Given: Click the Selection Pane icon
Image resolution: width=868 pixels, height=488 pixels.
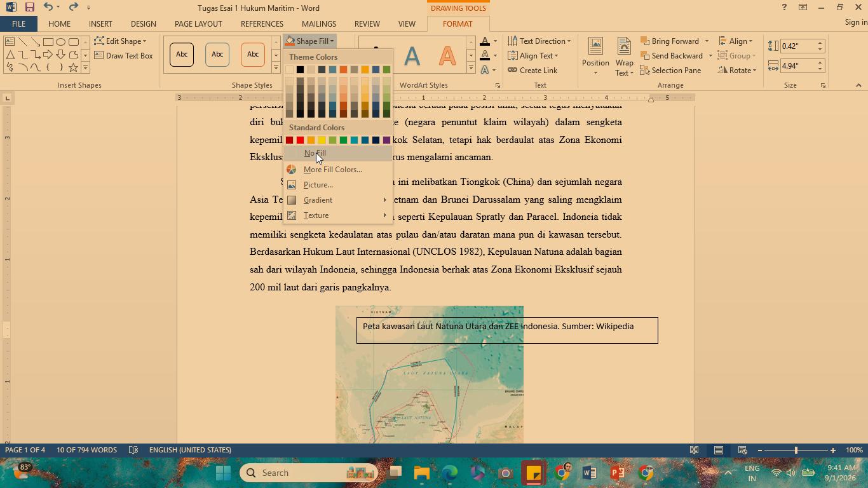Looking at the screenshot, I should [670, 71].
